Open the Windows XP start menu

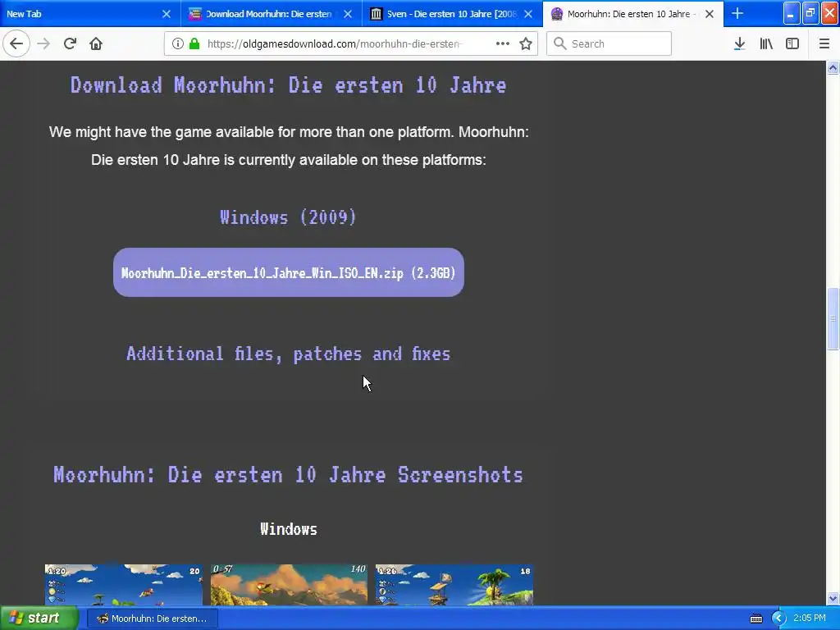click(39, 619)
